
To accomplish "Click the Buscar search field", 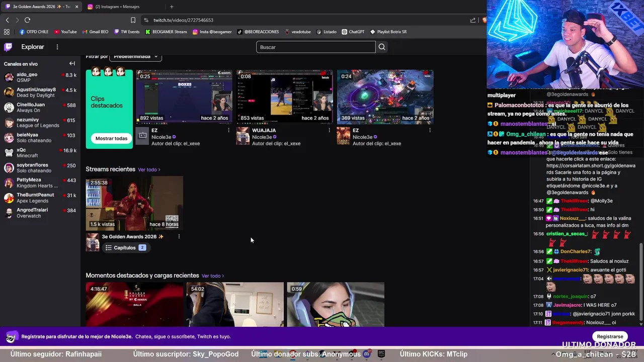I will point(315,47).
